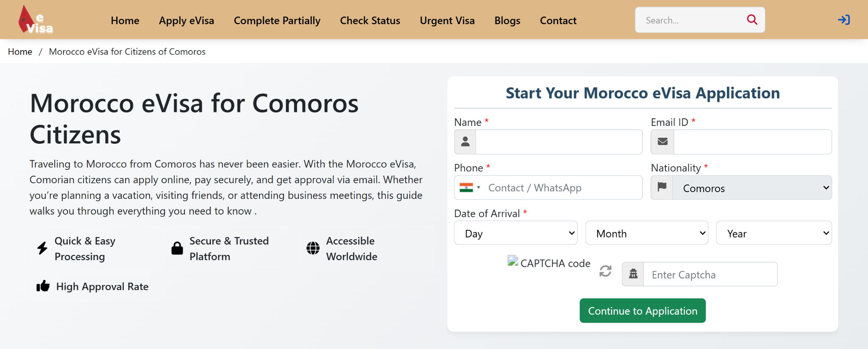Click the CAPTCHA refresh arrows icon
The height and width of the screenshot is (349, 868).
pos(605,271)
